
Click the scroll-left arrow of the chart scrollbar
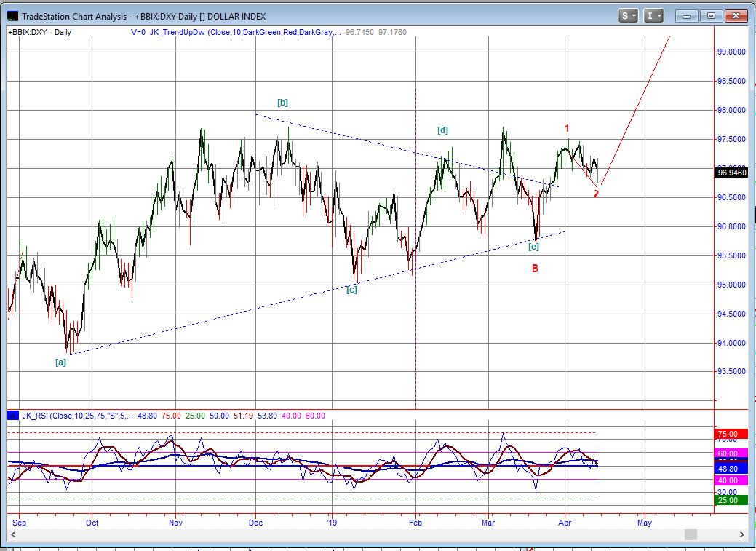coord(12,535)
